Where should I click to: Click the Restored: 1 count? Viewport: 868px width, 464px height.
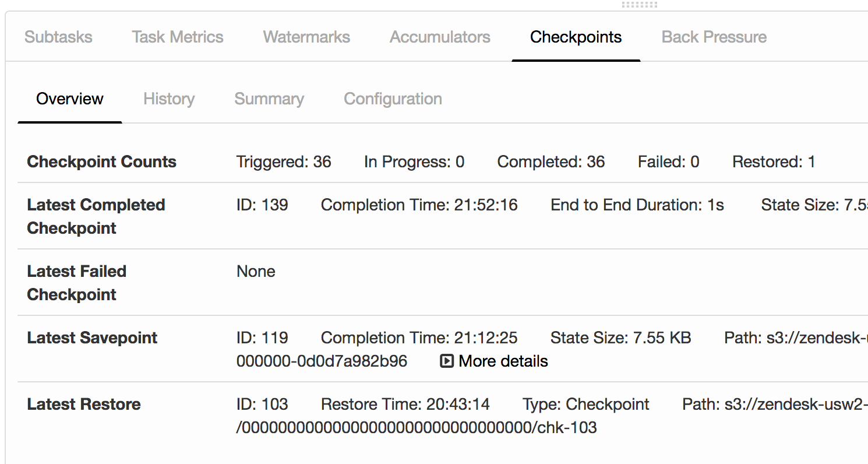pos(774,162)
